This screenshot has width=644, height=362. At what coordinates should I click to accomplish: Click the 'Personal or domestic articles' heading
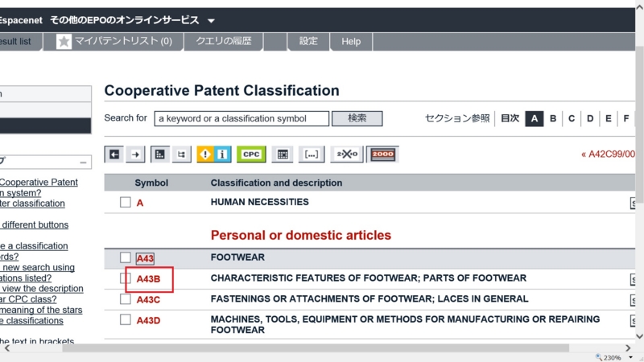click(x=300, y=235)
